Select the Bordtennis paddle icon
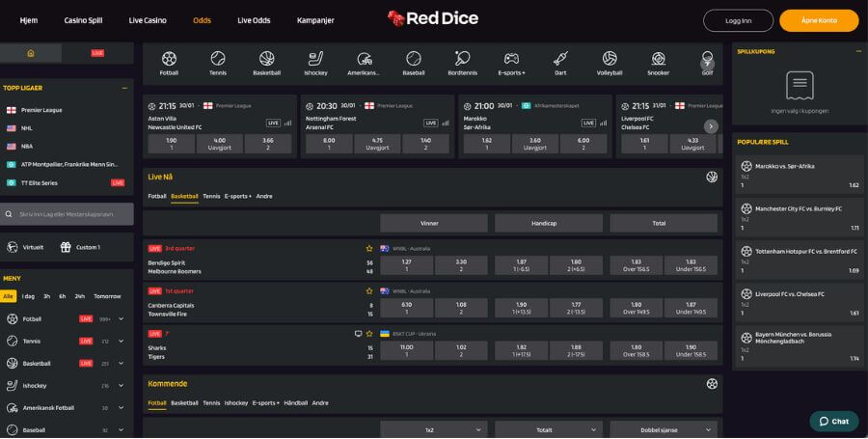The image size is (868, 439). tap(462, 58)
